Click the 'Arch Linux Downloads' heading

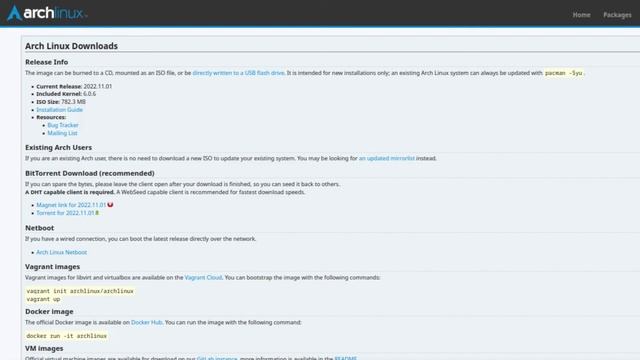[71, 46]
